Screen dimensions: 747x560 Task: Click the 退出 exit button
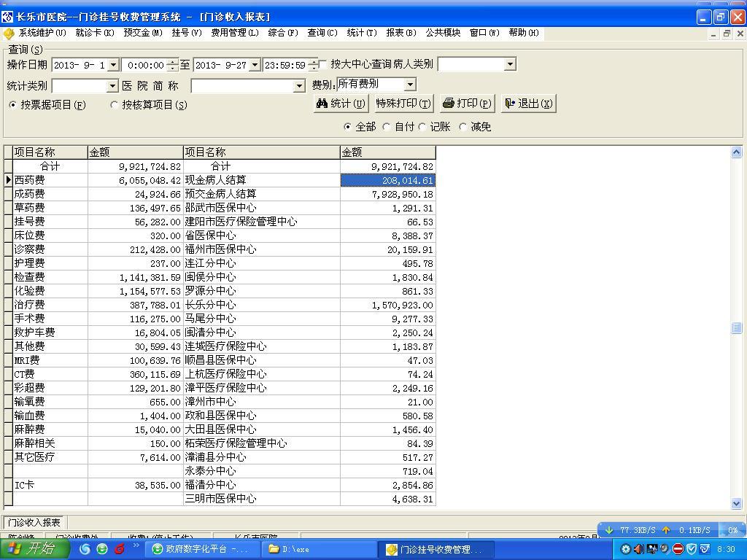pos(529,104)
